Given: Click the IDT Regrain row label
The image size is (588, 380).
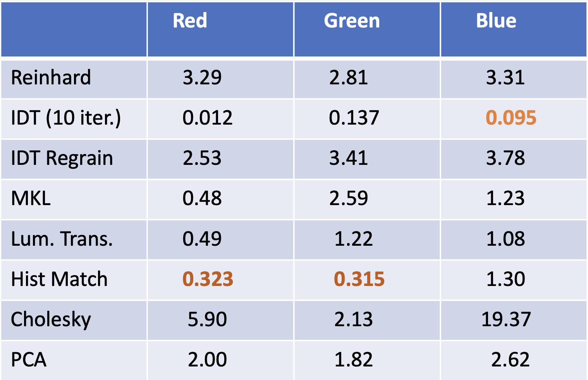Looking at the screenshot, I should pyautogui.click(x=62, y=158).
